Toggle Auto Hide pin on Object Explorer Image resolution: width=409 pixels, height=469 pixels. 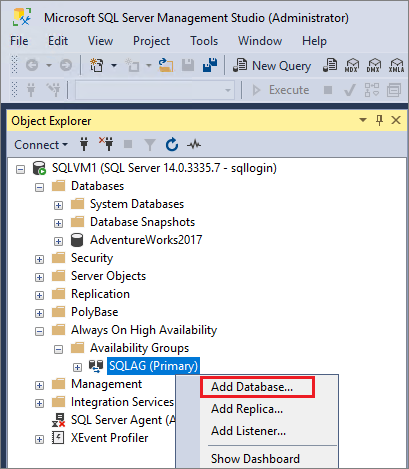pyautogui.click(x=379, y=120)
